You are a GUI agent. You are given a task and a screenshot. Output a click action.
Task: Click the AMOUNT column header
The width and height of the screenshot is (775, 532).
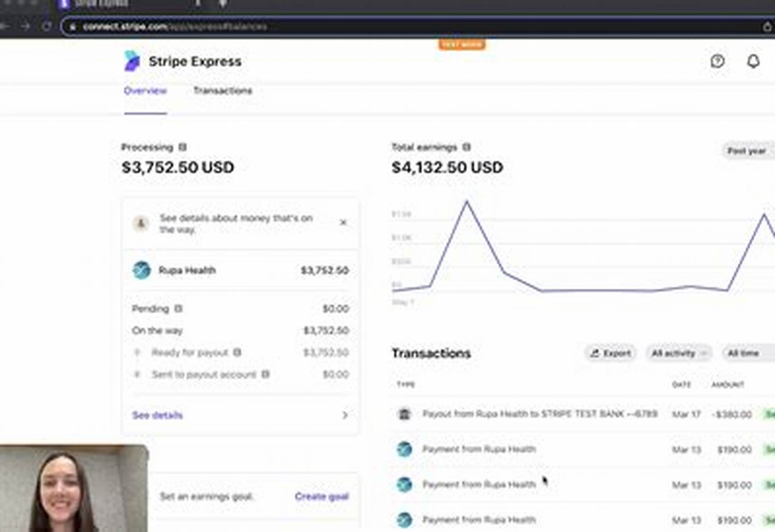[x=728, y=384]
